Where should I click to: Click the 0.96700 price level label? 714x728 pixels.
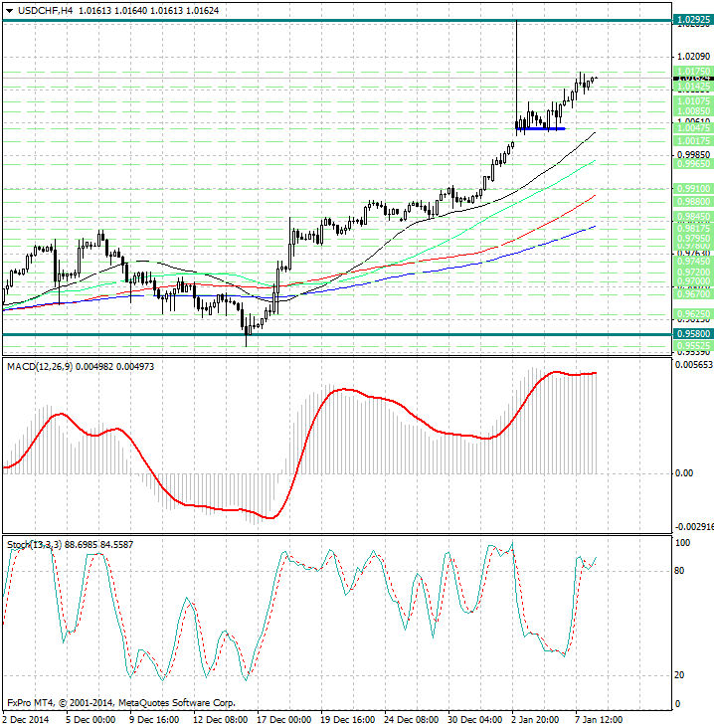pyautogui.click(x=693, y=294)
